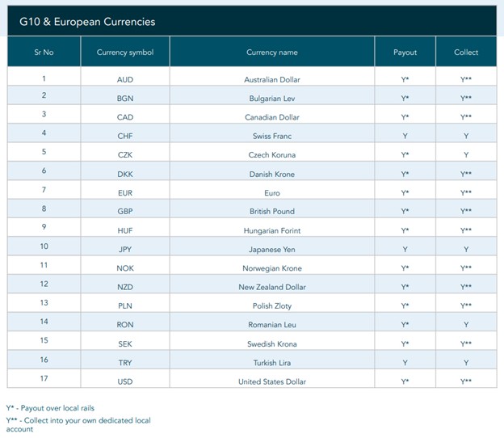Click the Turkish Lira name cell
Viewport: 504px width, 438px height.
(271, 363)
